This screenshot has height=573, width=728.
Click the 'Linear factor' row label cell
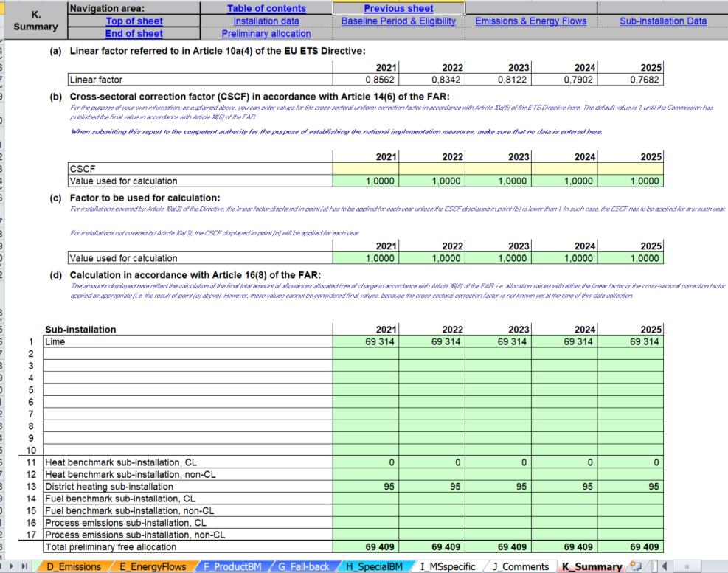200,80
